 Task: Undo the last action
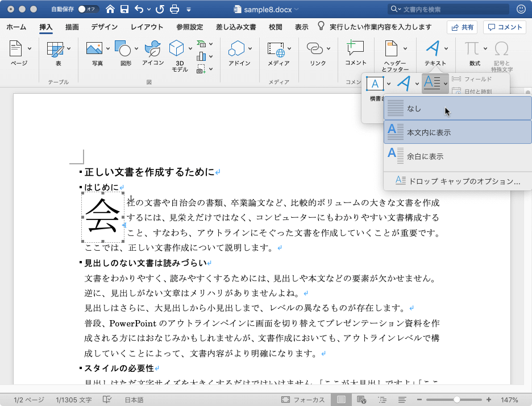(x=139, y=9)
